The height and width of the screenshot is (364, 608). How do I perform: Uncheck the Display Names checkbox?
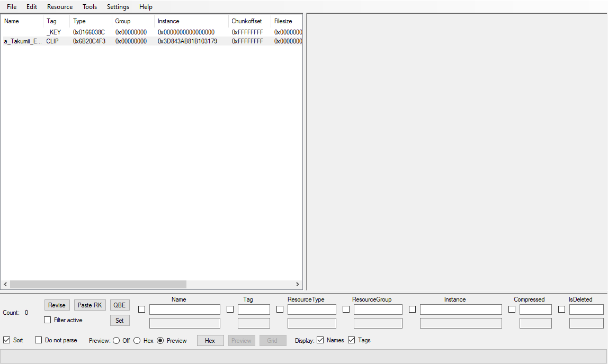click(320, 340)
